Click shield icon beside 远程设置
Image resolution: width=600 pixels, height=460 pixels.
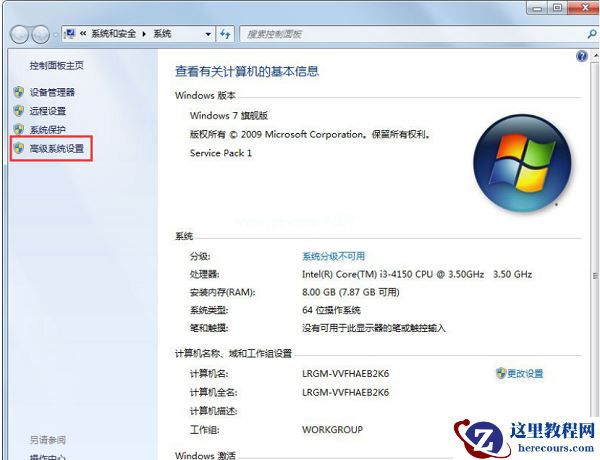point(18,111)
